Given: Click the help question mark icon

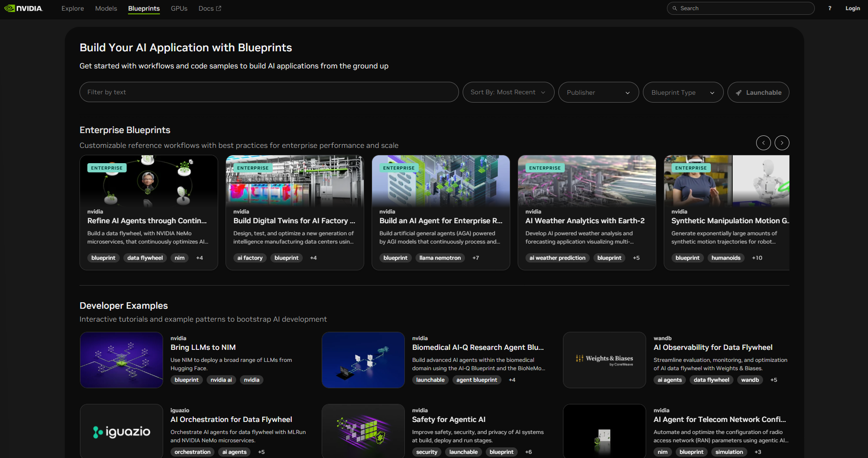Looking at the screenshot, I should pos(830,8).
